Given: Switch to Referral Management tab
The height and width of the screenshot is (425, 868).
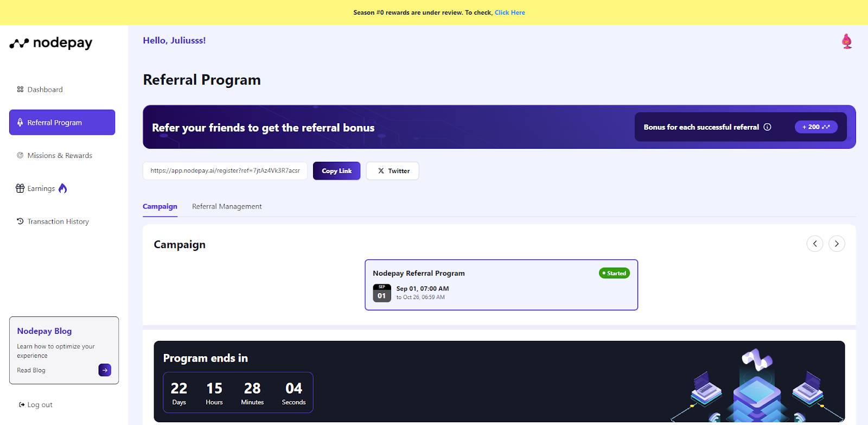Looking at the screenshot, I should pyautogui.click(x=227, y=206).
